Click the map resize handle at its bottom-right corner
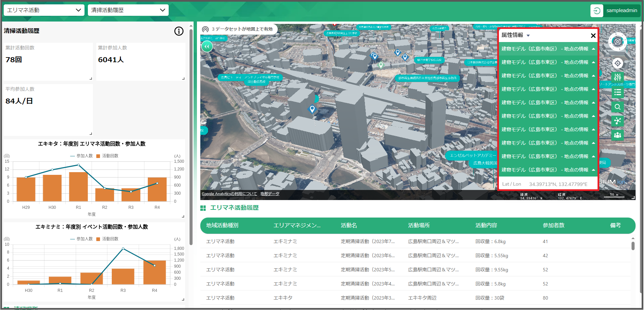 coord(633,198)
